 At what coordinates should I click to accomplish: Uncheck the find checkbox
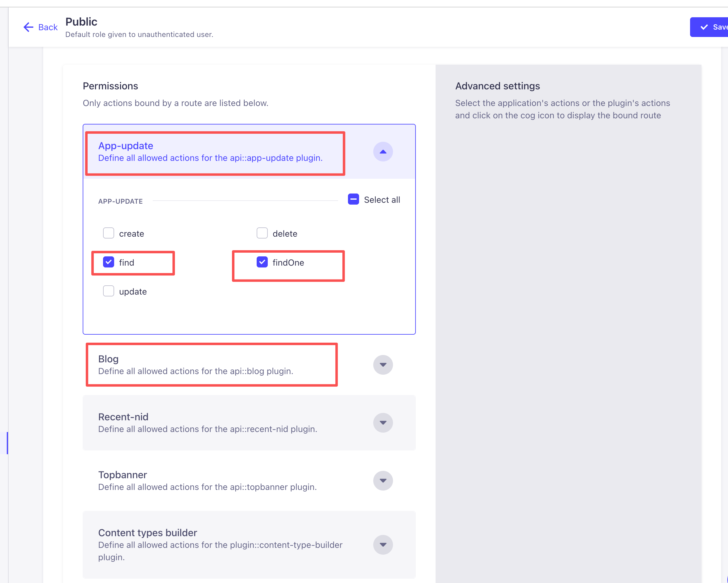coord(108,262)
